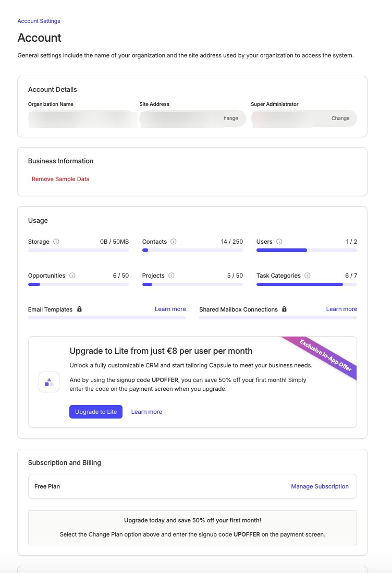This screenshot has height=573, width=392.
Task: Click the Shared Mailbox Connections label
Action: tap(238, 309)
